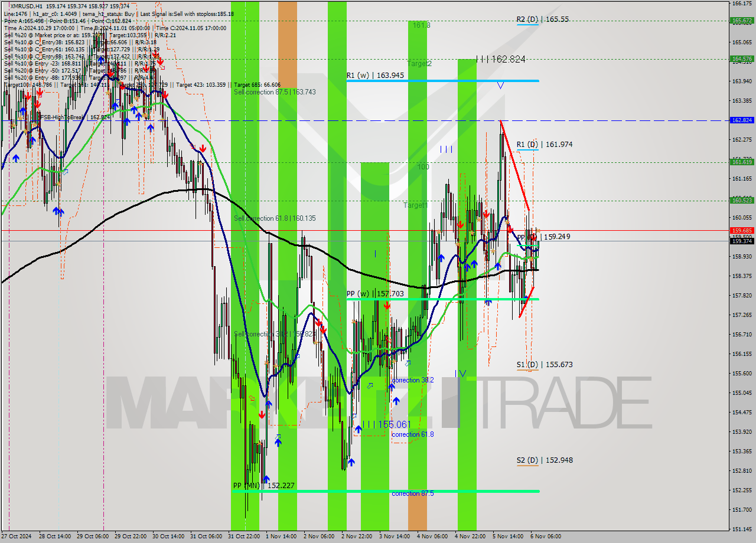Click the 'PP (w) | 157.703' weekly pivot label
This screenshot has width=756, height=543.
(x=375, y=293)
